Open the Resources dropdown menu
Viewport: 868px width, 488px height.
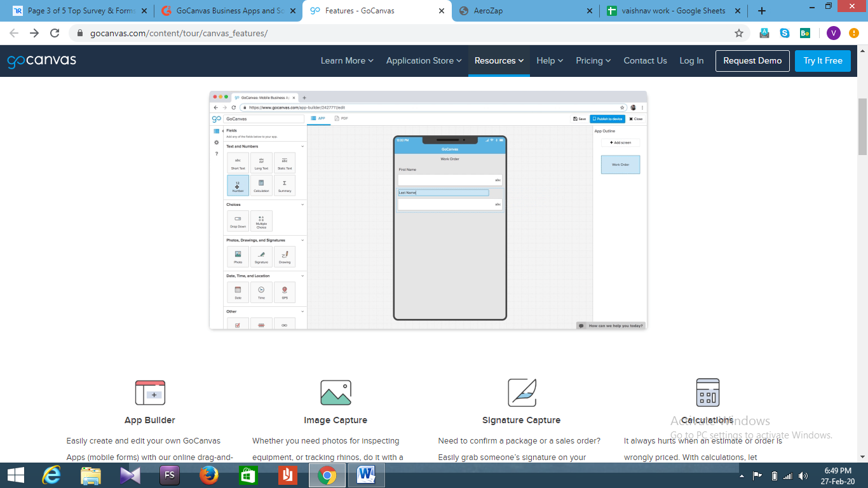click(499, 61)
